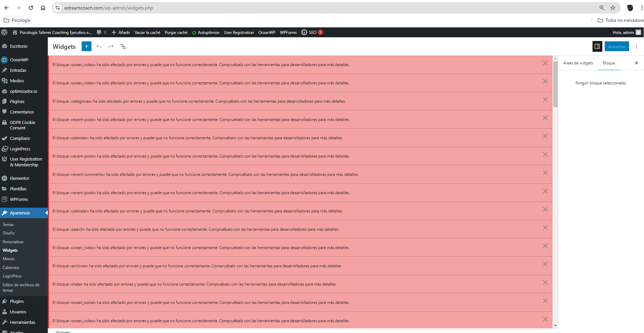This screenshot has width=644, height=333.
Task: Toggle the settings sidebar panel icon
Action: 597,46
